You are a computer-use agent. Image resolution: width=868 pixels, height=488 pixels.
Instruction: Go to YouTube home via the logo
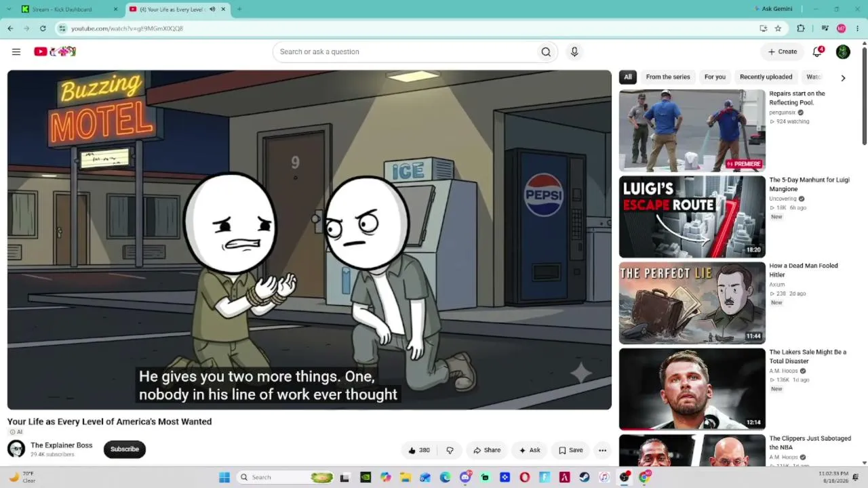pyautogui.click(x=55, y=52)
